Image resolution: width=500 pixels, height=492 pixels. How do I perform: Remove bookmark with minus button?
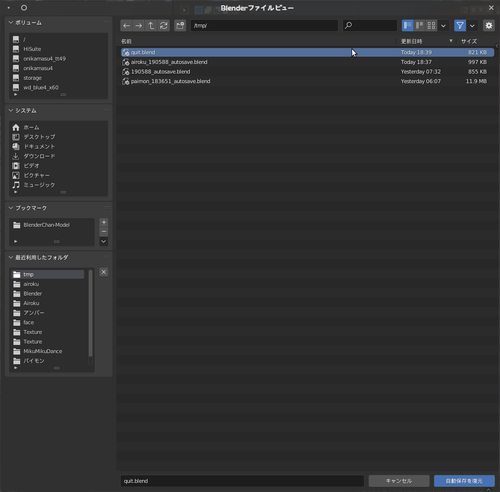[x=104, y=232]
